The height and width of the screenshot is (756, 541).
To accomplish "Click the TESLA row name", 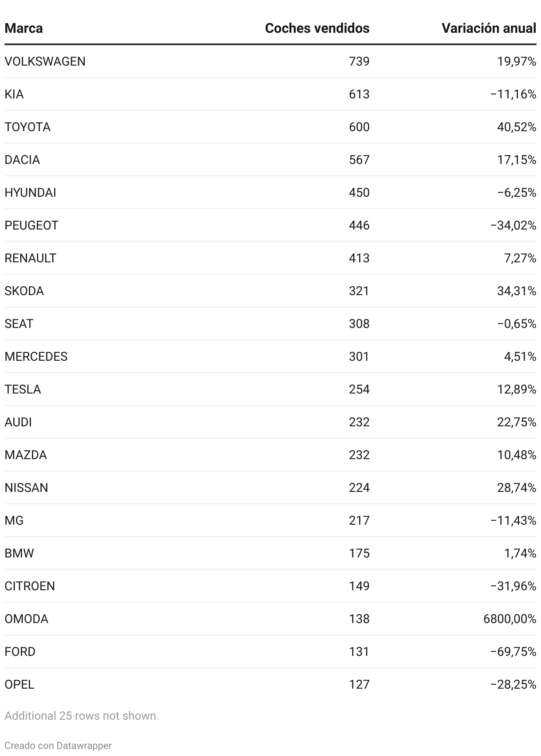I will [23, 389].
